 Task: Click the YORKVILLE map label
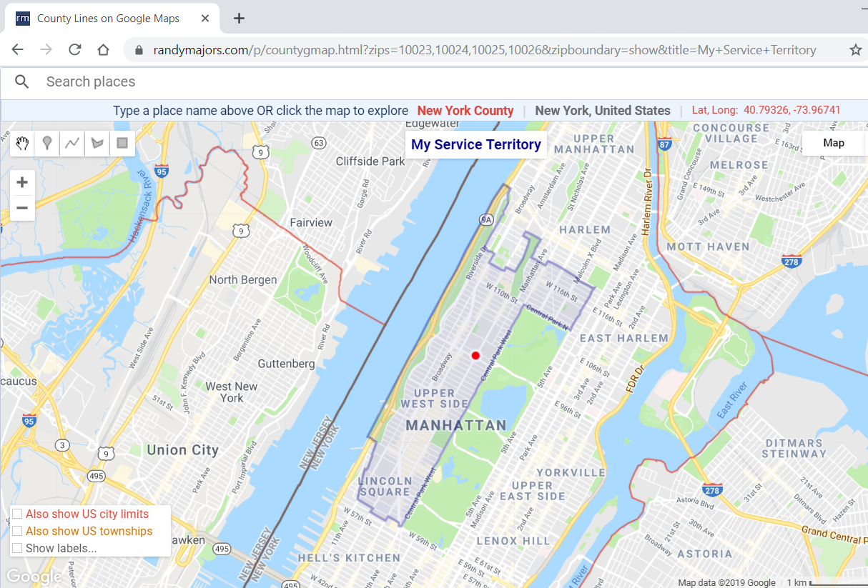571,472
